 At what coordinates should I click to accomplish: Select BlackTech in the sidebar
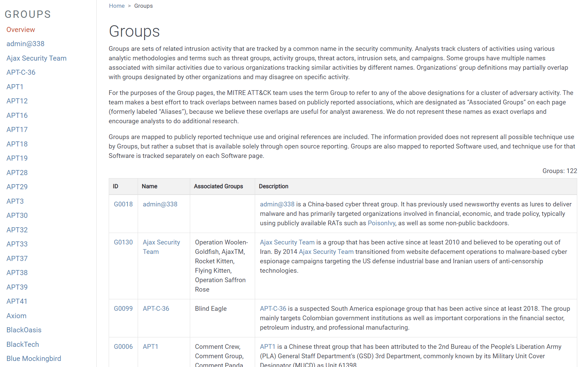pos(23,344)
